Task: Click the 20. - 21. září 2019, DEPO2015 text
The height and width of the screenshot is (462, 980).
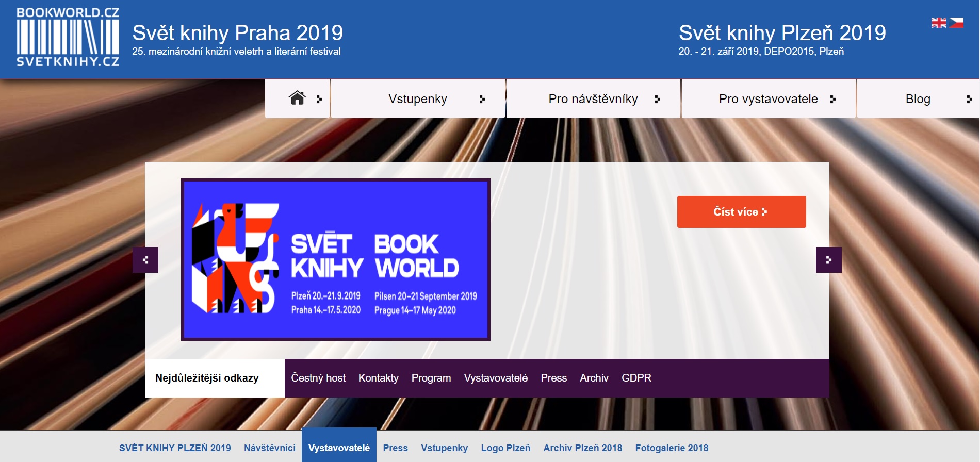Action: click(x=761, y=52)
